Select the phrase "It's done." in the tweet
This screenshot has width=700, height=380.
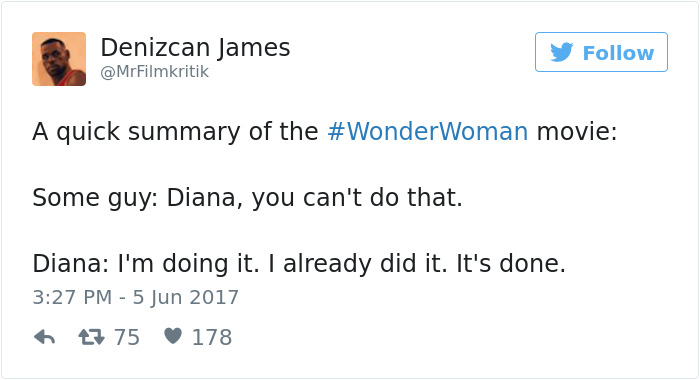point(511,263)
